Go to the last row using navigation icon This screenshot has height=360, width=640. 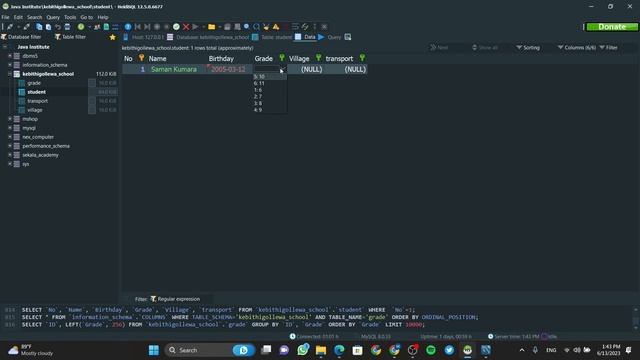point(147,27)
